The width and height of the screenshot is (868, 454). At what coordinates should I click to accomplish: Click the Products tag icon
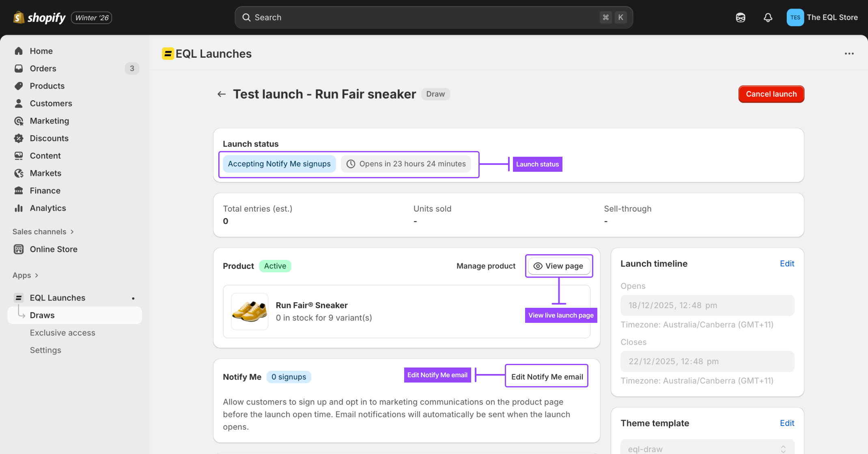click(x=19, y=86)
